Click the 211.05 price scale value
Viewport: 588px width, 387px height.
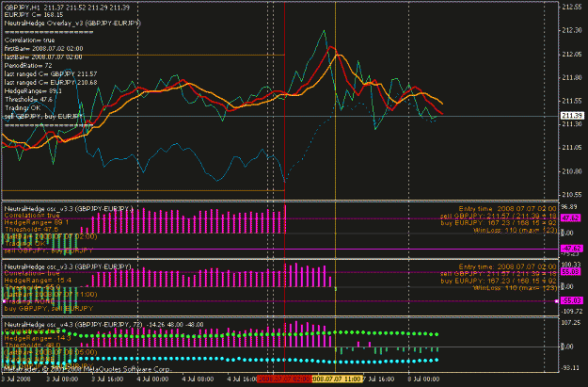[x=571, y=148]
